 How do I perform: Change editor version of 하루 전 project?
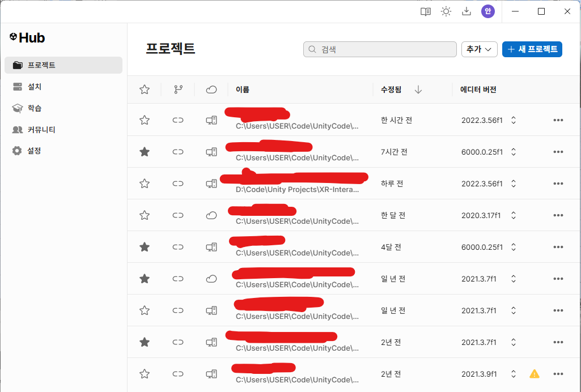[514, 184]
